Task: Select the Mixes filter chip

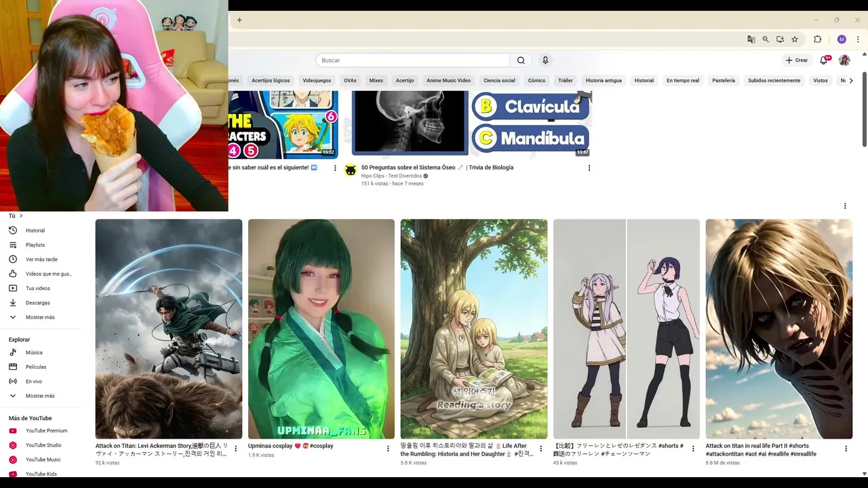Action: pos(376,81)
